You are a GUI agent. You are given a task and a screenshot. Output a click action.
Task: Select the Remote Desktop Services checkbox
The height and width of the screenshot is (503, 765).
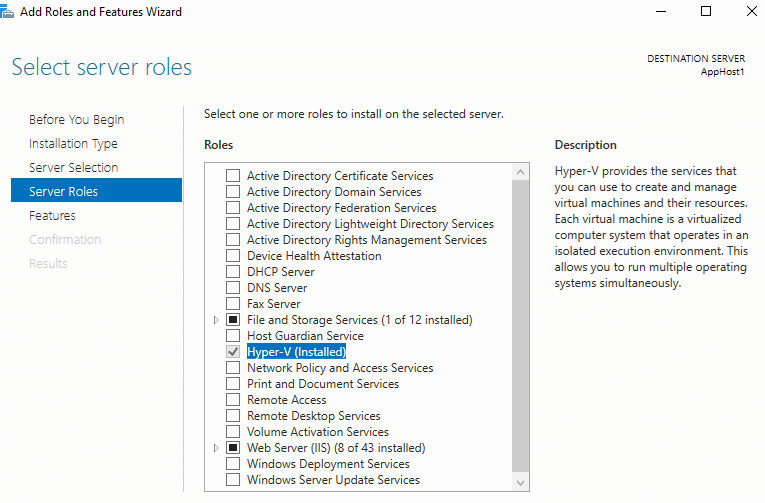(x=233, y=416)
